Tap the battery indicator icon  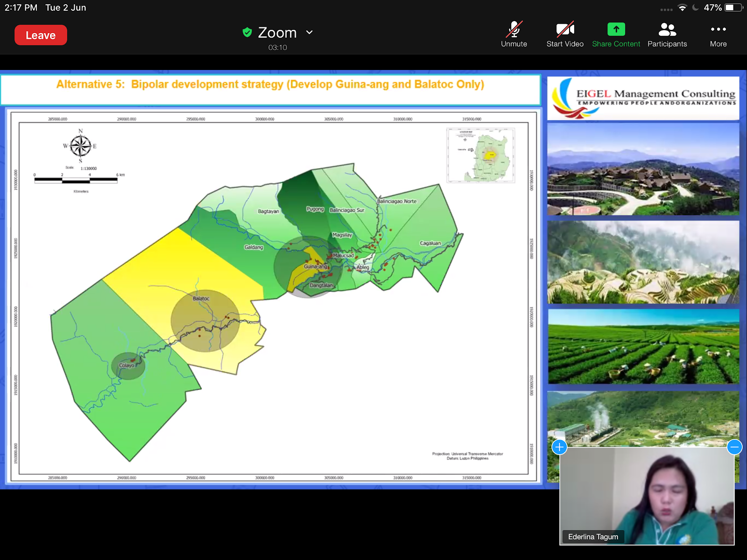point(733,8)
